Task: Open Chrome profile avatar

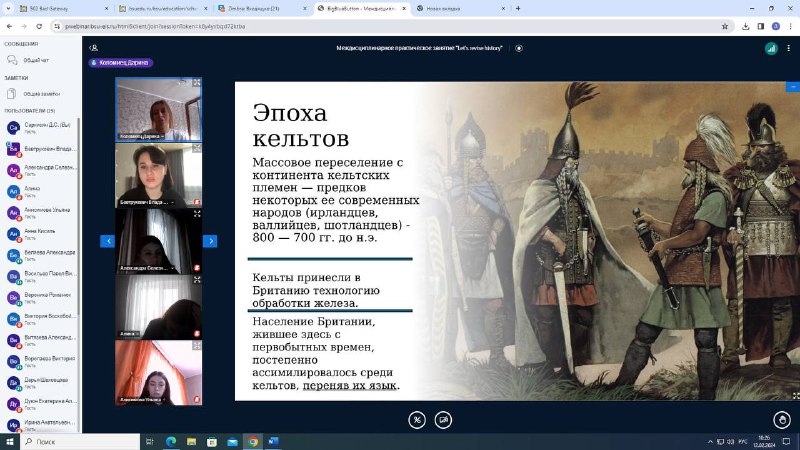Action: (x=776, y=27)
